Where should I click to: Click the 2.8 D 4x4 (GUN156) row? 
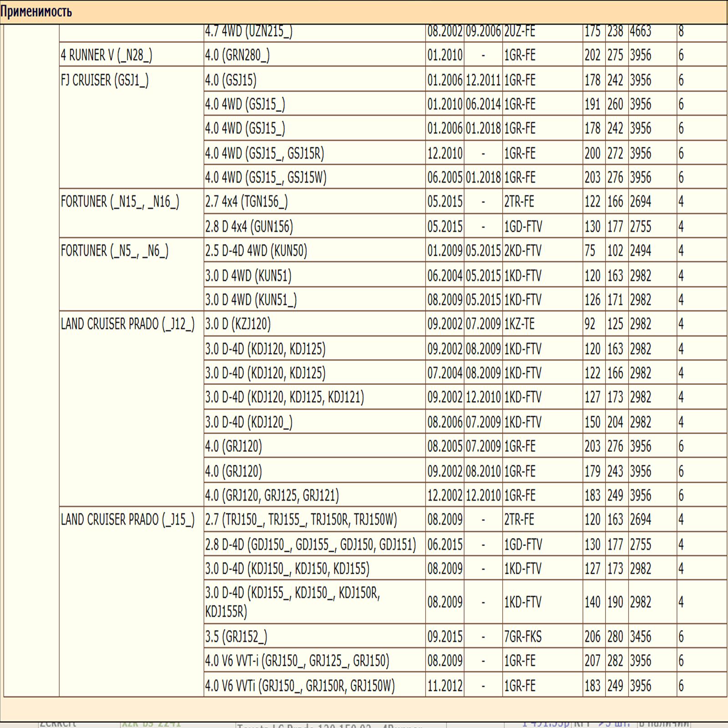click(x=249, y=227)
